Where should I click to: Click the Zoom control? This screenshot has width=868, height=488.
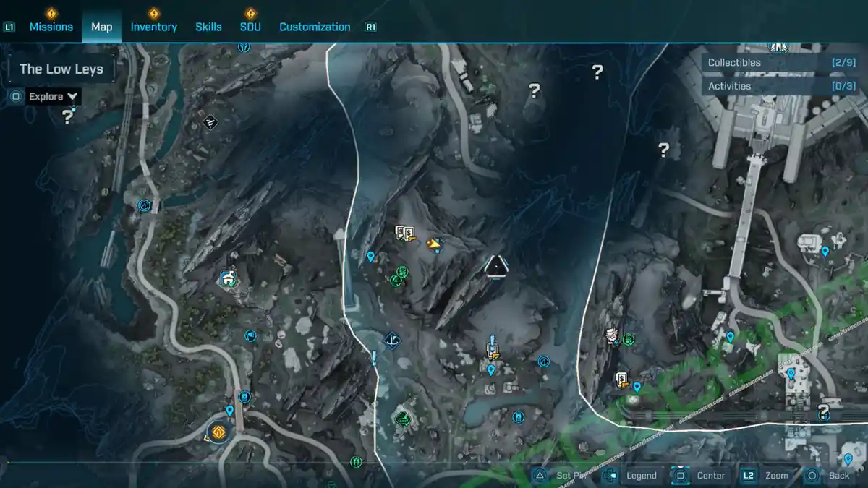[776, 475]
